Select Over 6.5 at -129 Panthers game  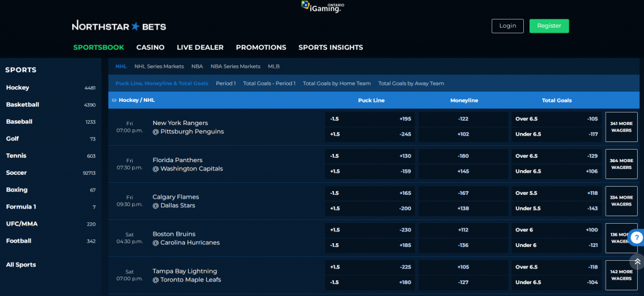click(x=557, y=156)
